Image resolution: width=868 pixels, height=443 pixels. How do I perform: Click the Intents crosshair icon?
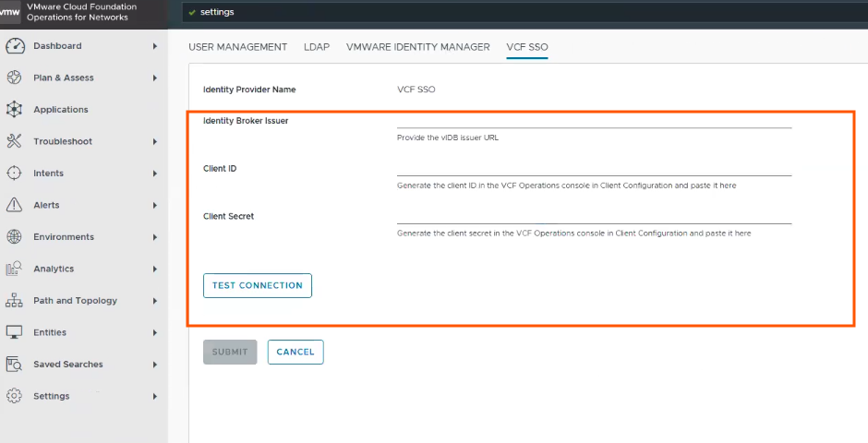click(14, 174)
